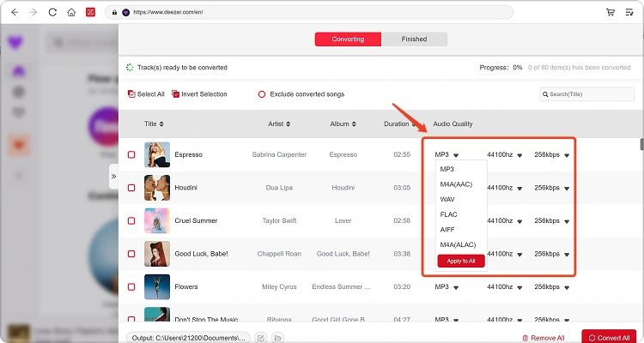Screen dimensions: 644x343
Task: Click the Convert All button
Action: [609, 337]
